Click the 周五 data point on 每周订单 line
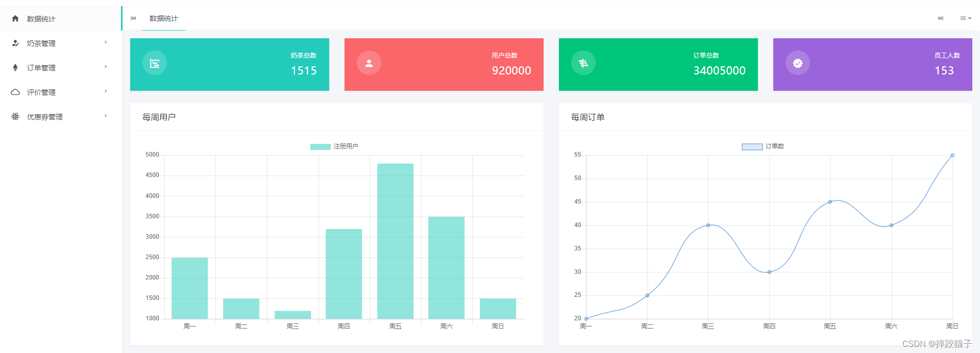This screenshot has height=353, width=980. 830,202
